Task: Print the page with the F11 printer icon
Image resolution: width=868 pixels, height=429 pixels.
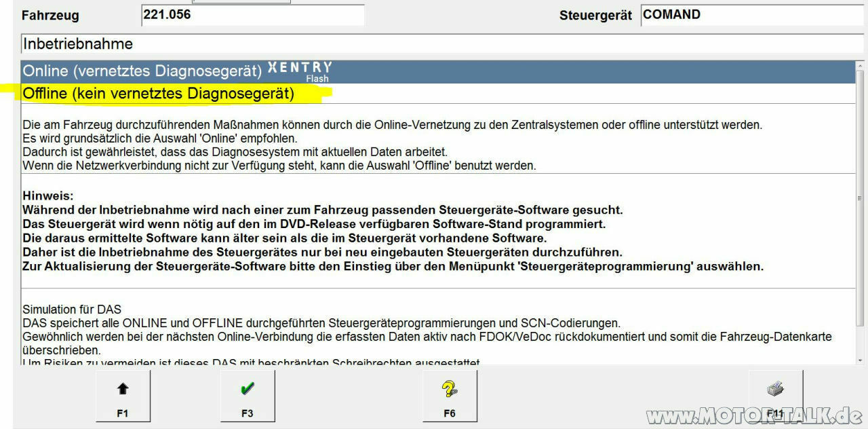Action: [774, 386]
